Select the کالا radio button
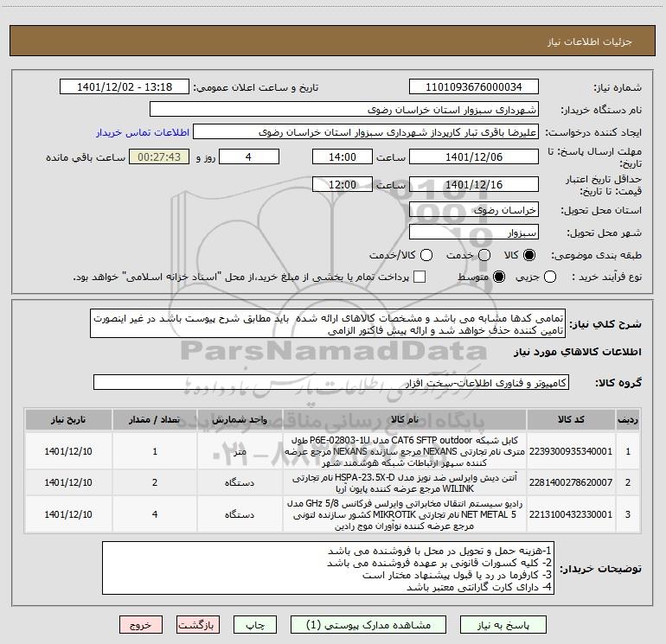 click(529, 255)
